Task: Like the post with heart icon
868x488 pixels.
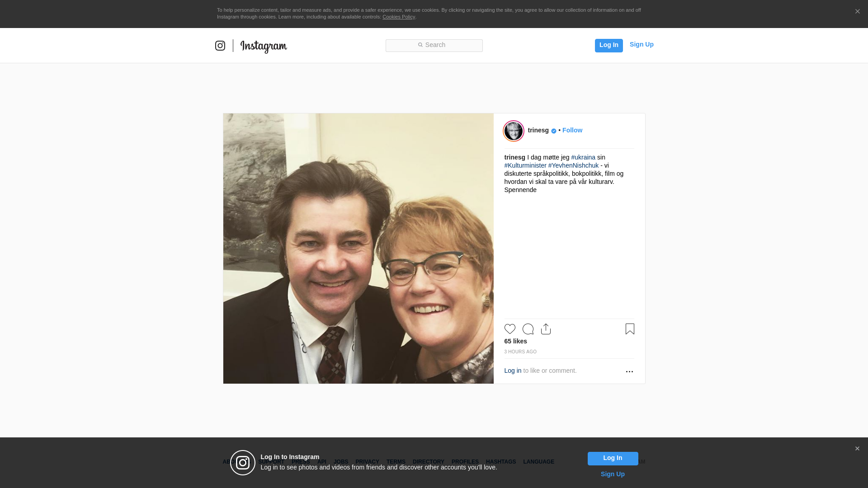Action: point(509,329)
